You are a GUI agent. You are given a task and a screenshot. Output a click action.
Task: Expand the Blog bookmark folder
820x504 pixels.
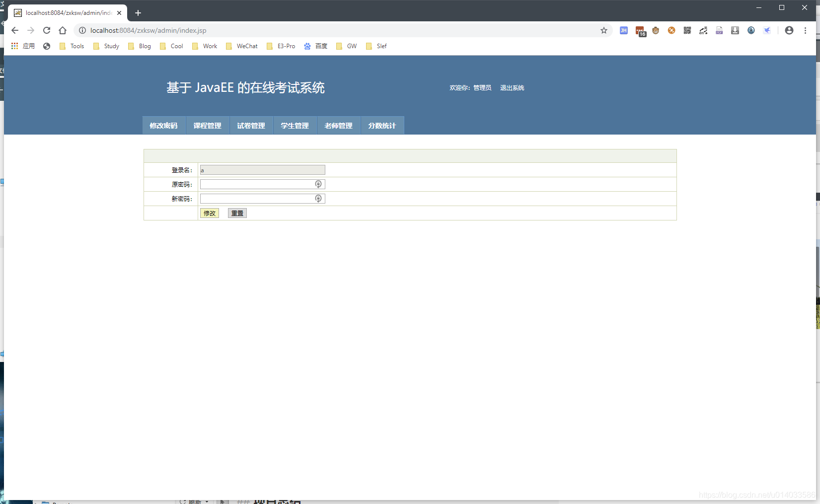140,46
